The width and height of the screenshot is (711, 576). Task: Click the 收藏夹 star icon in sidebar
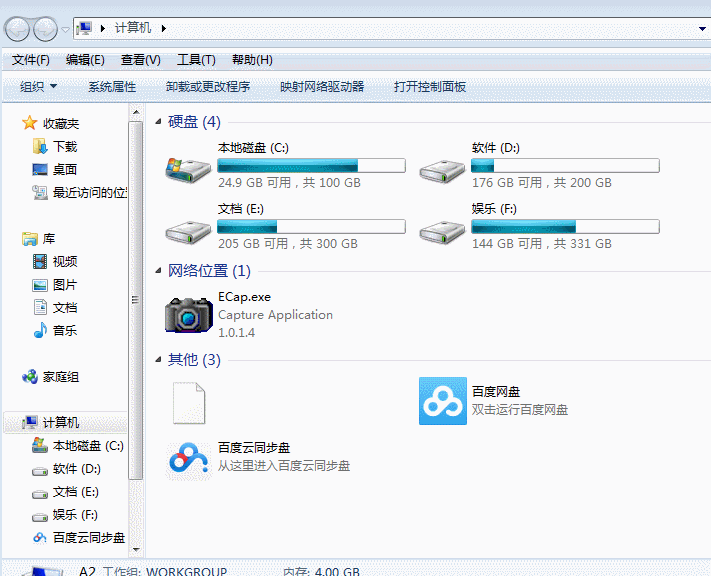29,123
